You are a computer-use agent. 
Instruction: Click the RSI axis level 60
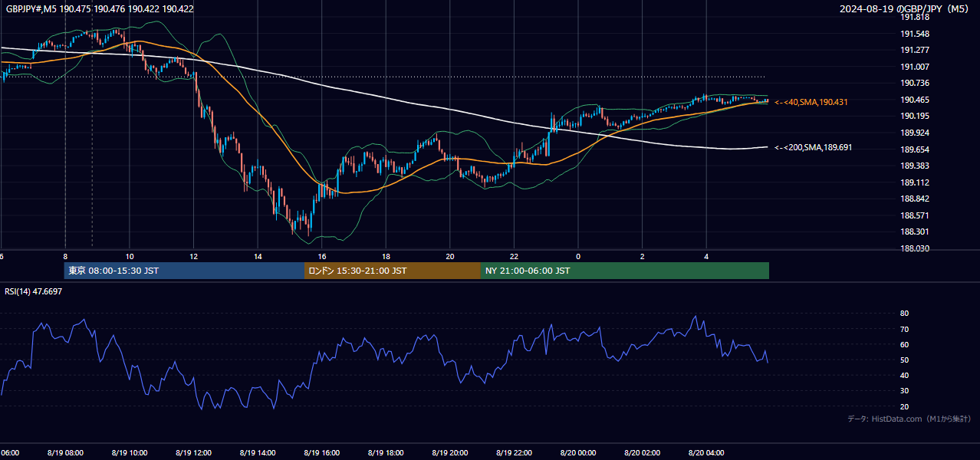(x=905, y=344)
